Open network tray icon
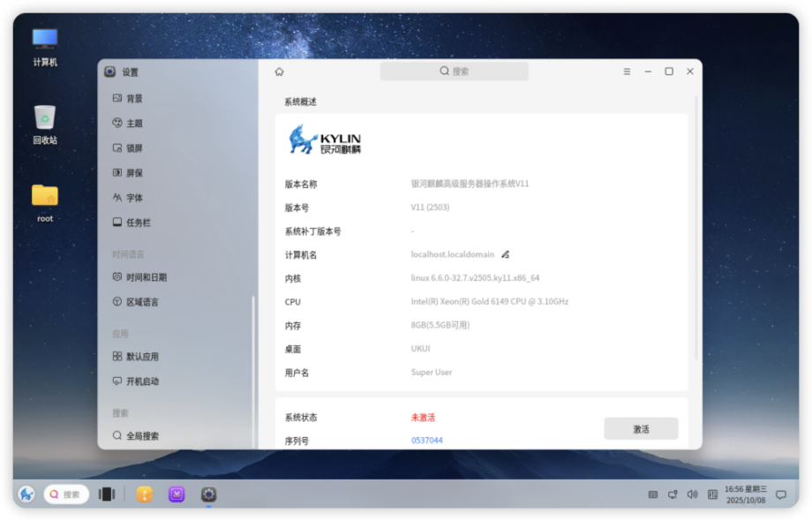Viewport: 812px width, 521px height. (673, 495)
